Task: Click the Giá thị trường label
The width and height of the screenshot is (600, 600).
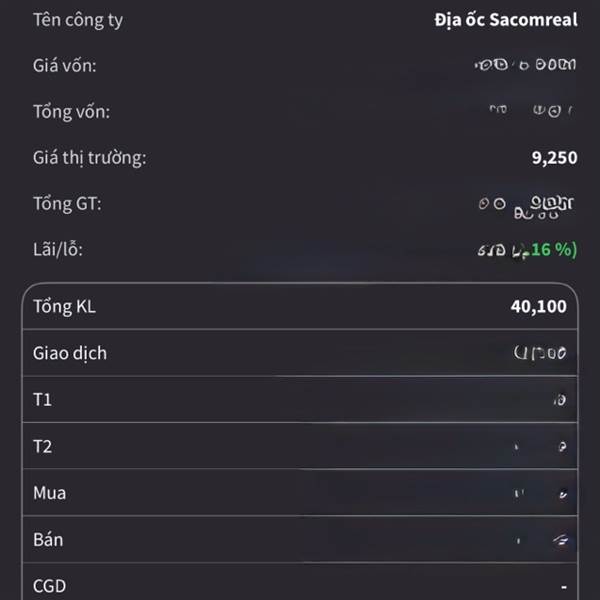Action: click(x=90, y=158)
